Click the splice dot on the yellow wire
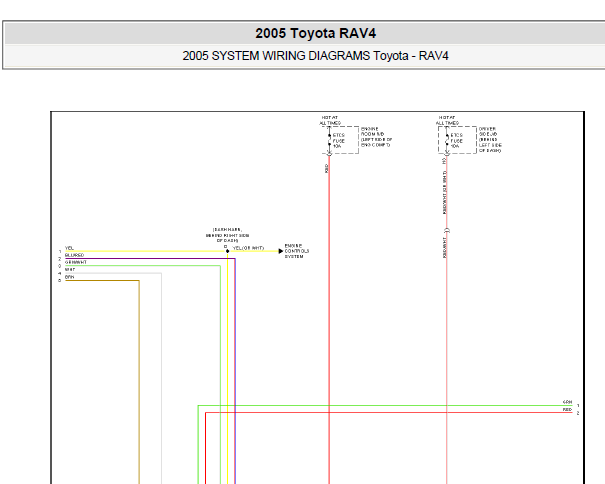The height and width of the screenshot is (484, 605). (x=228, y=251)
